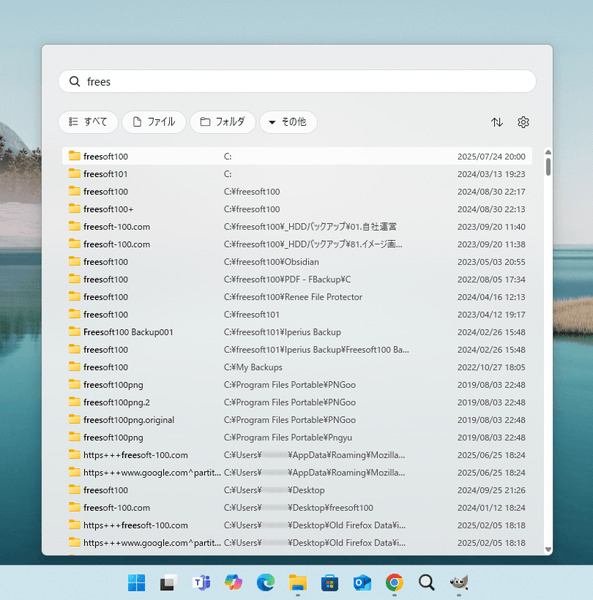This screenshot has width=593, height=600.
Task: Open the Microsoft Store taskbar icon
Action: (330, 582)
